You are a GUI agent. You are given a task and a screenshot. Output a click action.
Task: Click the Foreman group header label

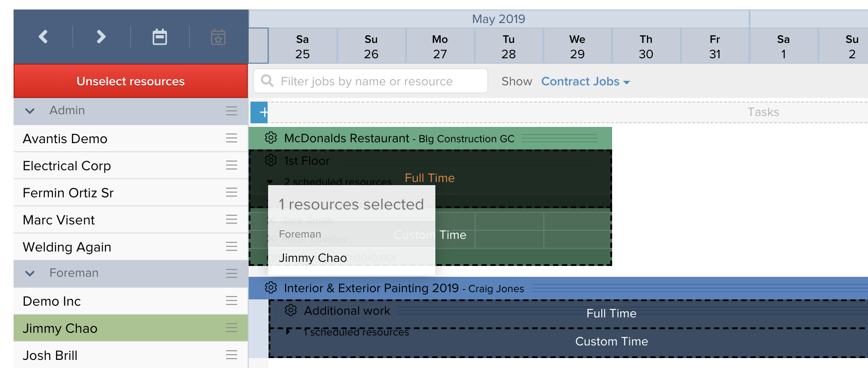coord(74,273)
